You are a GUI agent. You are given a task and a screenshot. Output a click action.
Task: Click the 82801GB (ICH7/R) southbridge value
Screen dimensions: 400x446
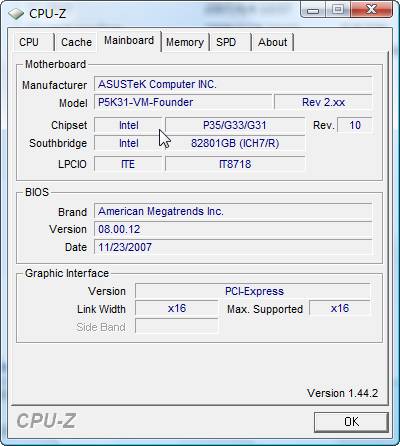point(235,143)
